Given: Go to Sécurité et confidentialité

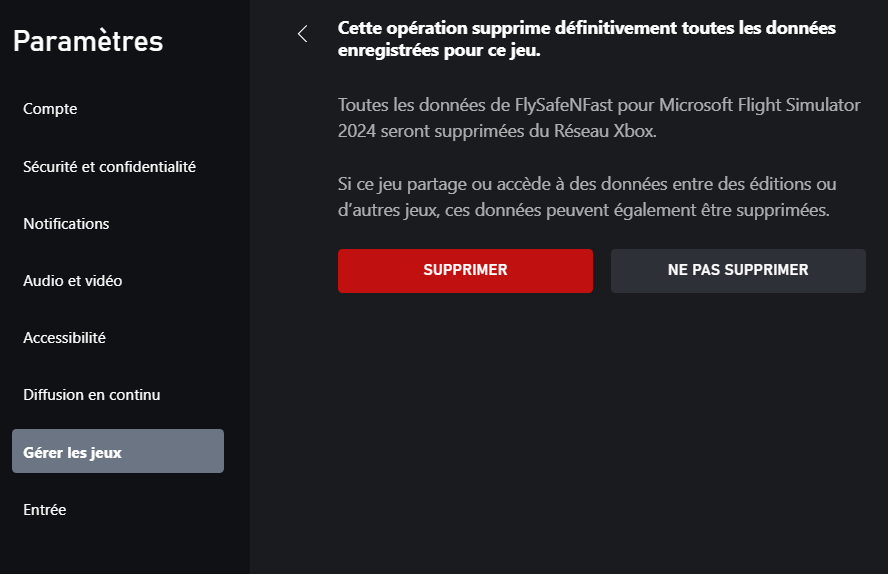Looking at the screenshot, I should (109, 166).
